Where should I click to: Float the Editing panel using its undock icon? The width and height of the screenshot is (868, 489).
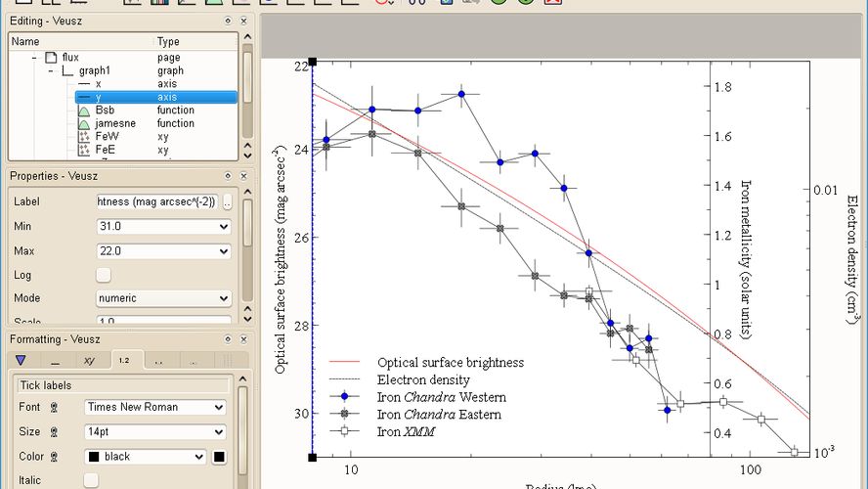pyautogui.click(x=228, y=21)
